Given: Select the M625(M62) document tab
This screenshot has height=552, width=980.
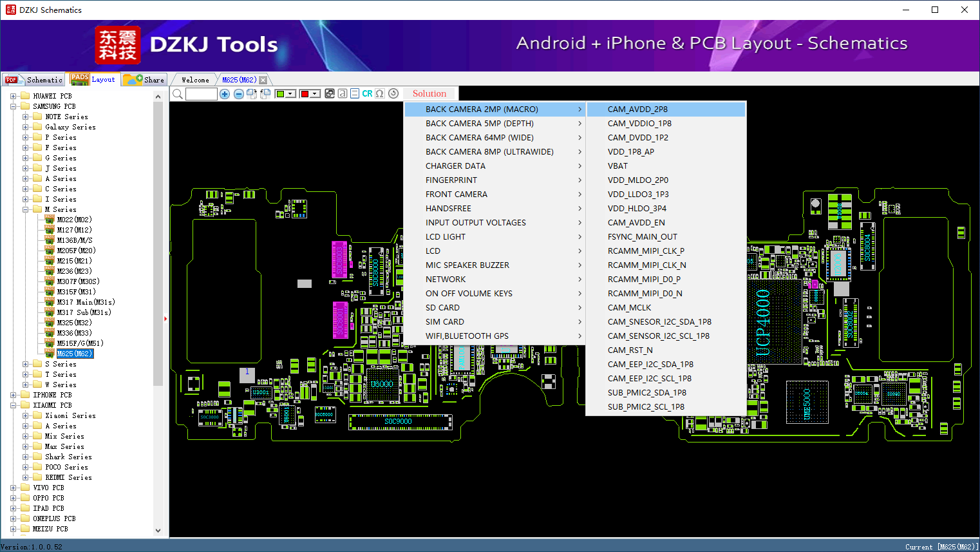Looking at the screenshot, I should (x=239, y=80).
